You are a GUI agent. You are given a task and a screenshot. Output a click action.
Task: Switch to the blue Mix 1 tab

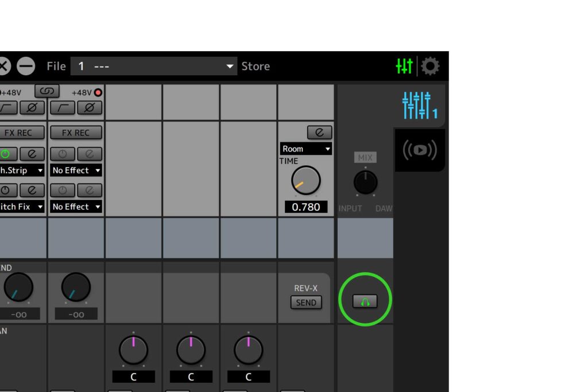(419, 106)
